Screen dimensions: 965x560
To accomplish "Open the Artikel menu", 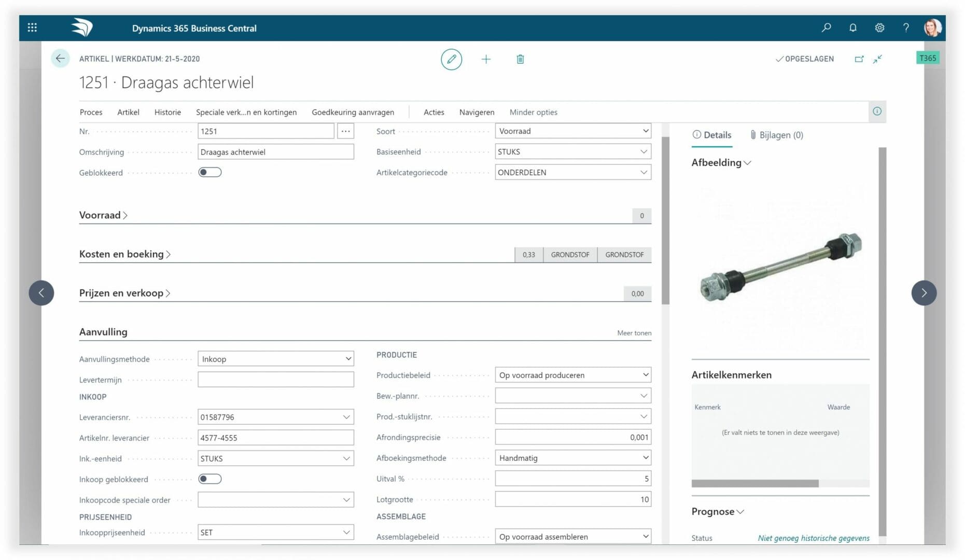I will click(128, 112).
